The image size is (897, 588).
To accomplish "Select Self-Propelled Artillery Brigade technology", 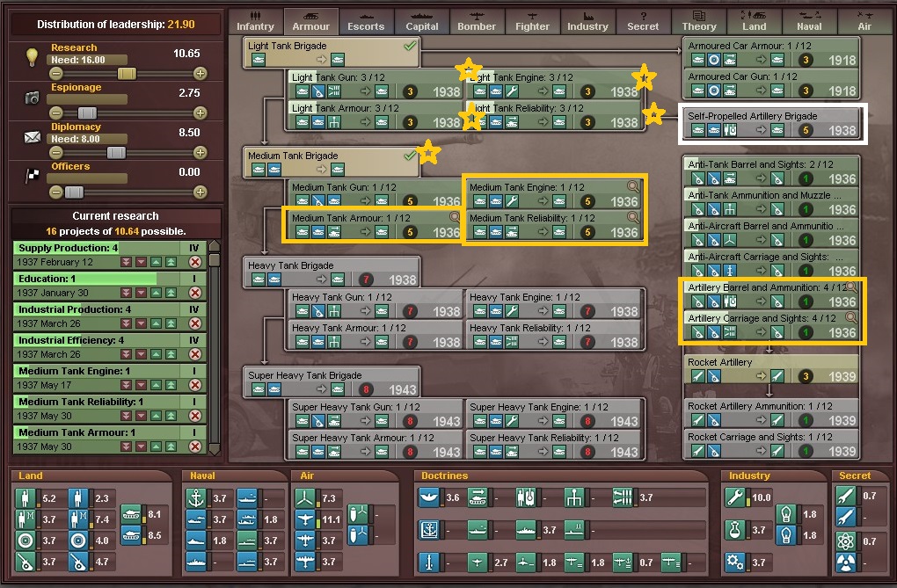I will [x=772, y=123].
